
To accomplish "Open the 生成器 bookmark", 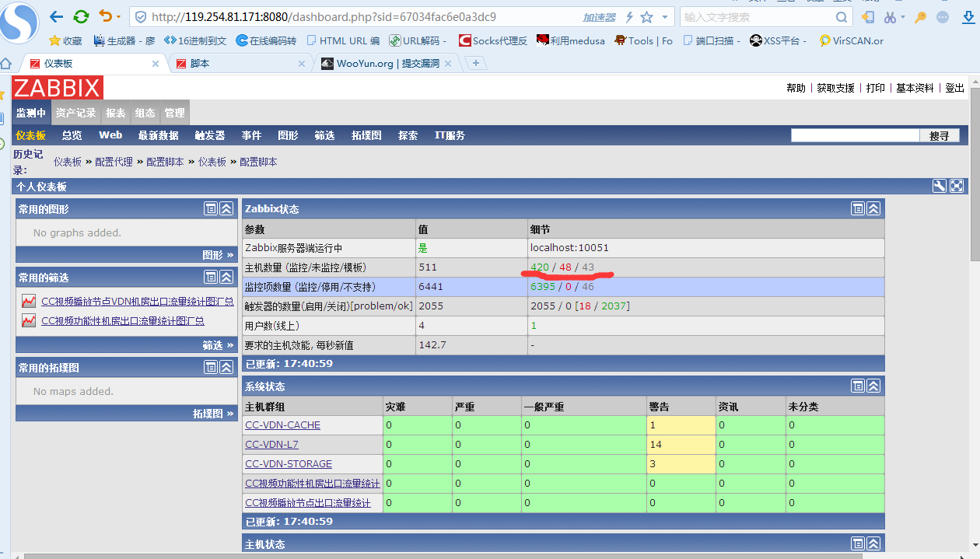I will point(124,40).
